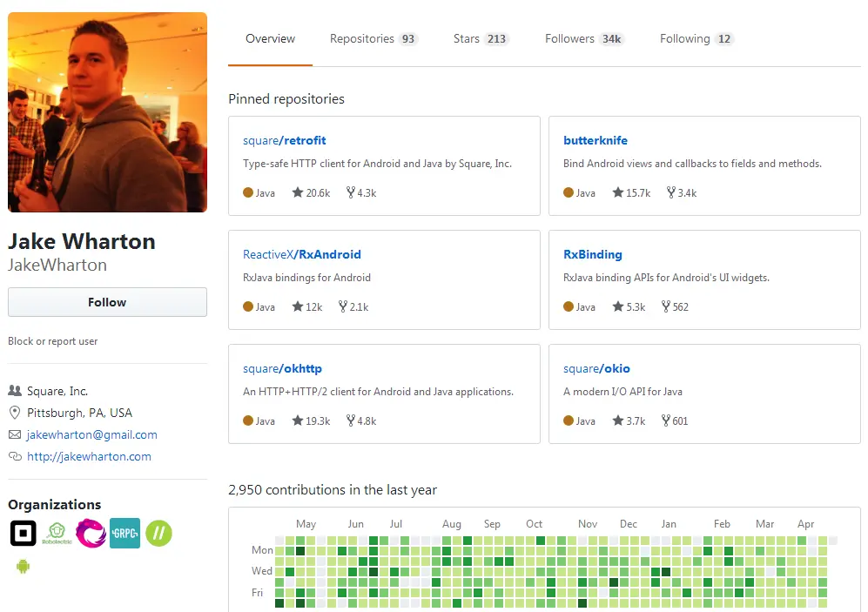This screenshot has height=612, width=868.
Task: Open the Stars 213 tab
Action: pyautogui.click(x=481, y=38)
